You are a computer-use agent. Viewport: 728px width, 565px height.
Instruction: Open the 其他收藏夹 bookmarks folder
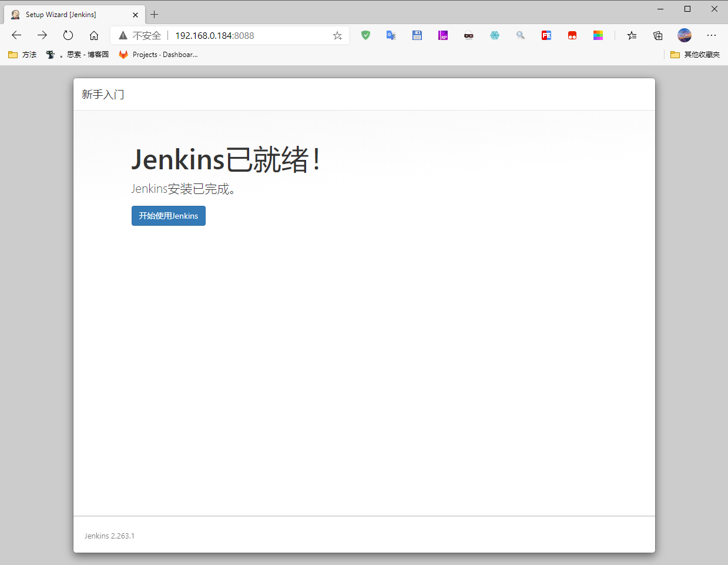click(695, 55)
